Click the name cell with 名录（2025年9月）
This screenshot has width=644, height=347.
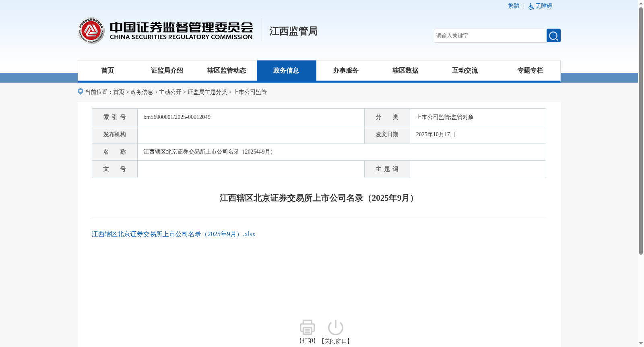point(342,152)
